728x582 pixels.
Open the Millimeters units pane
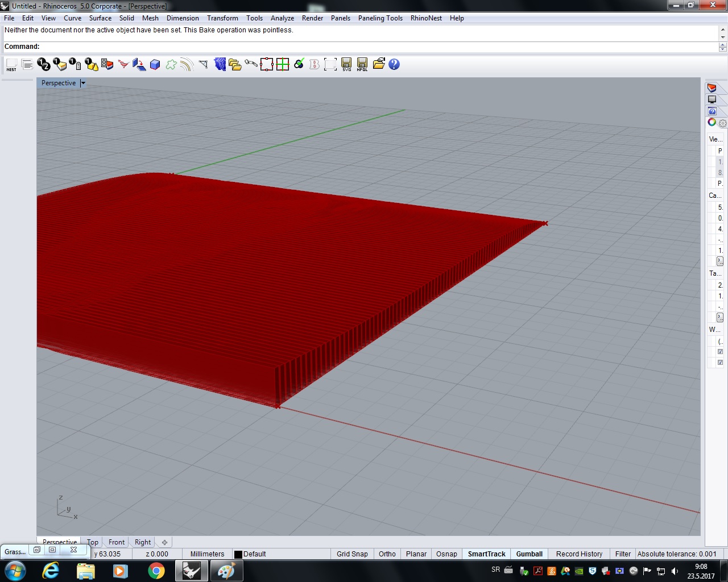pyautogui.click(x=207, y=554)
